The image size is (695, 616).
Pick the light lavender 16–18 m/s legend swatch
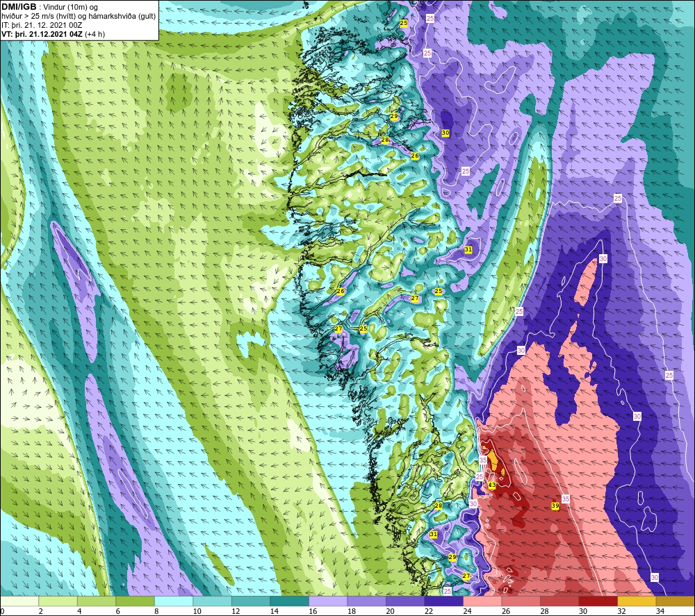(328, 601)
